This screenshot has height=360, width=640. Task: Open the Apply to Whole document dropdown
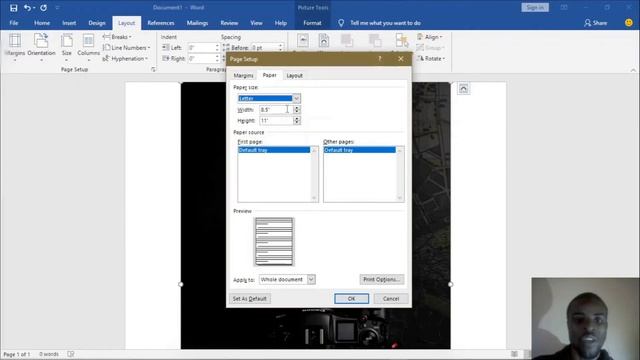click(287, 280)
